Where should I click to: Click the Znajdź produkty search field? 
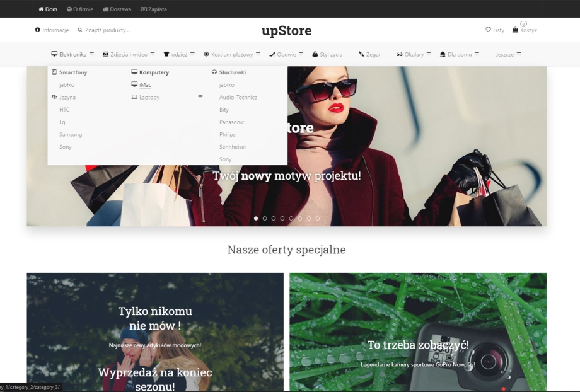pyautogui.click(x=108, y=30)
